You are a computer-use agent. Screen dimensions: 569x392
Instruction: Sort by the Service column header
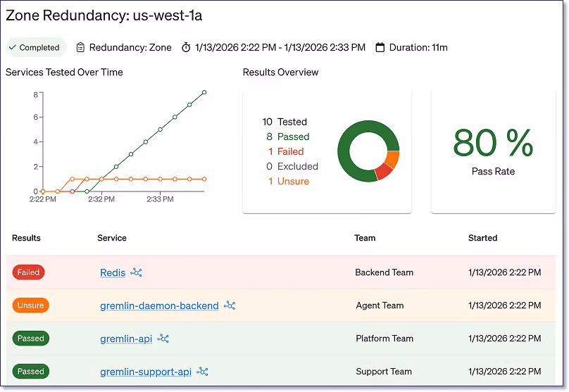pyautogui.click(x=112, y=238)
